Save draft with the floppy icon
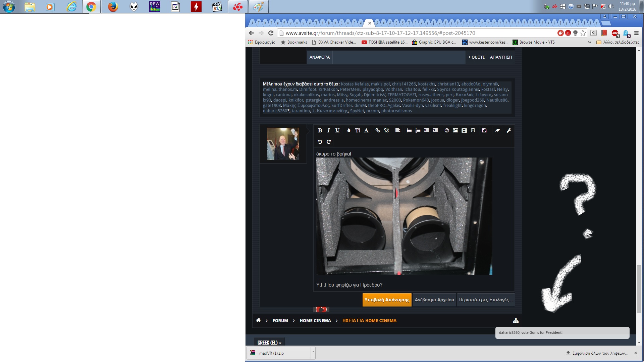 tap(484, 130)
